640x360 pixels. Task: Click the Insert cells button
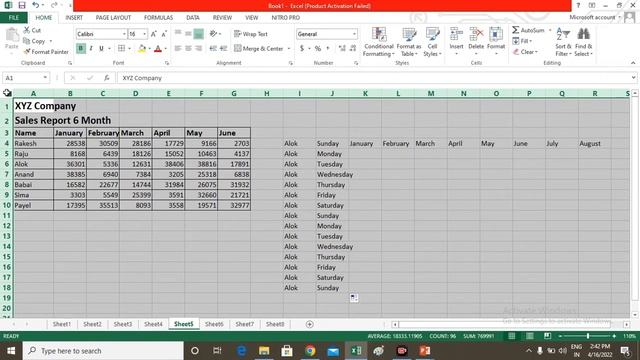coord(456,42)
